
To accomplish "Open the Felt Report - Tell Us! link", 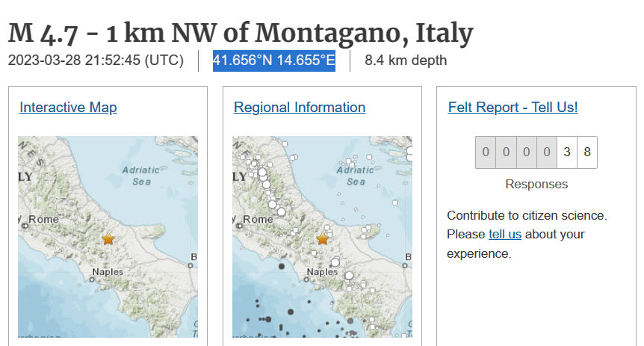I will (x=513, y=108).
